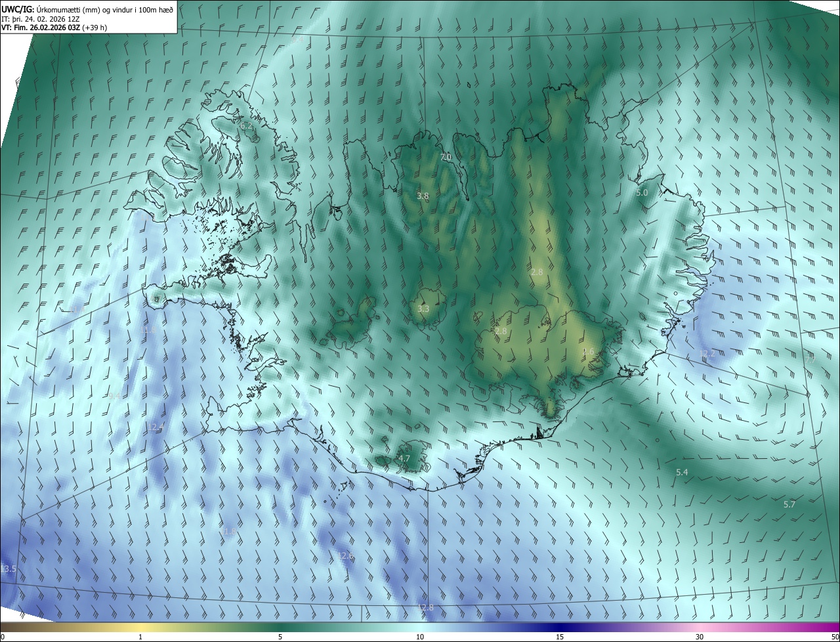840x642 pixels.
Task: Click the color scale tick label 5
Action: click(x=280, y=637)
